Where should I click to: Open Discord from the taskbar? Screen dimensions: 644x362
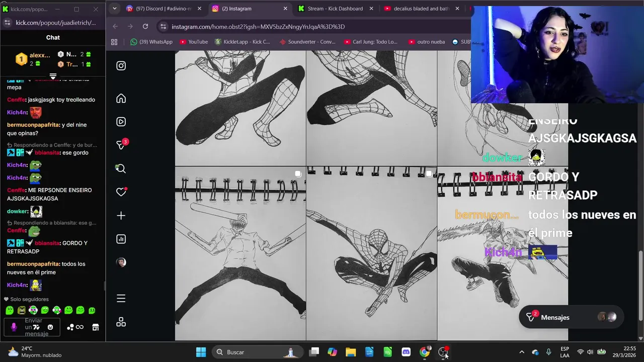(x=406, y=352)
